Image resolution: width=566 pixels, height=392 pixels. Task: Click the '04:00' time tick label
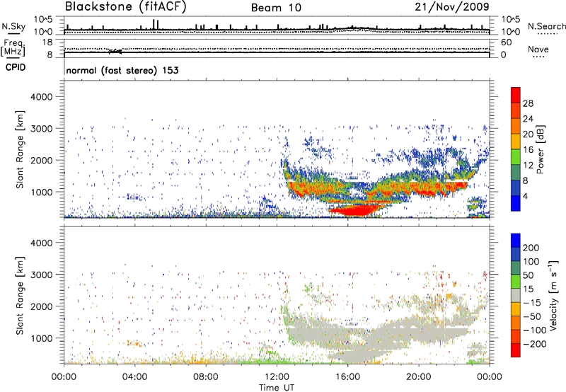(x=134, y=377)
